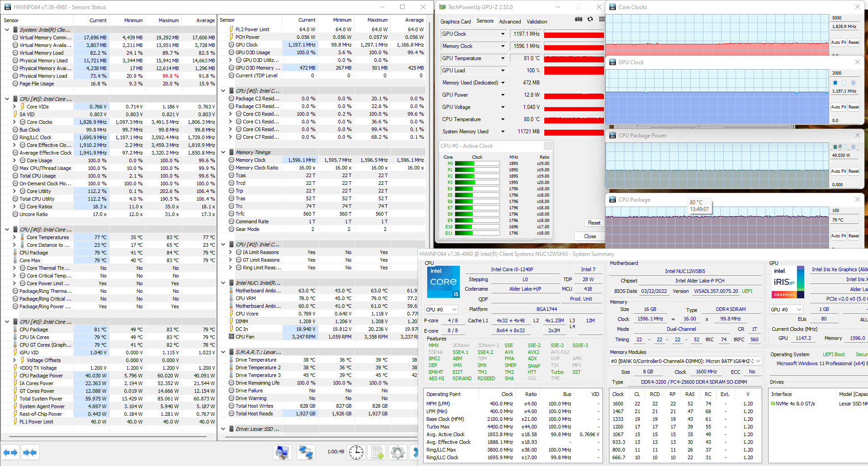
Task: Click the 2000 max value field in GPU Clock
Action: click(x=845, y=73)
